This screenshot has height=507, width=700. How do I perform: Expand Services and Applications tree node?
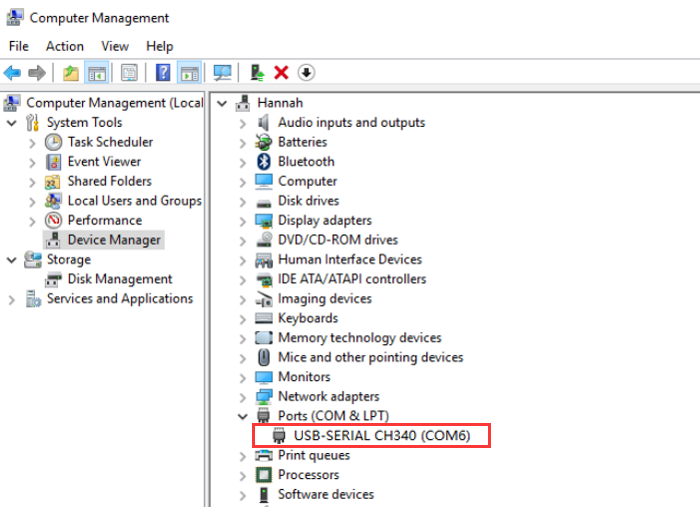(x=12, y=299)
